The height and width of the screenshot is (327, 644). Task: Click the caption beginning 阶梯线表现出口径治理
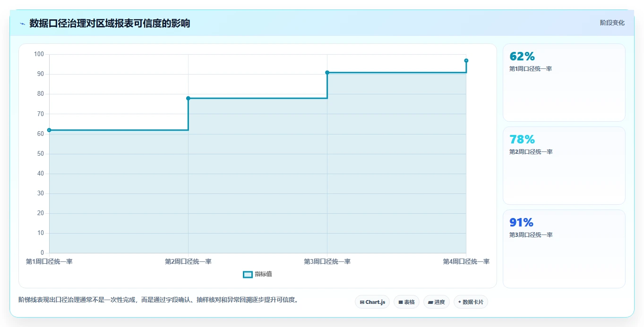click(x=158, y=300)
